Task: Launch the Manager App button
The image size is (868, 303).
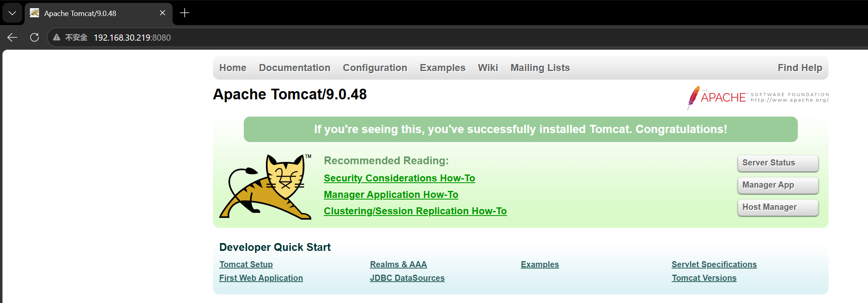Action: tap(778, 185)
